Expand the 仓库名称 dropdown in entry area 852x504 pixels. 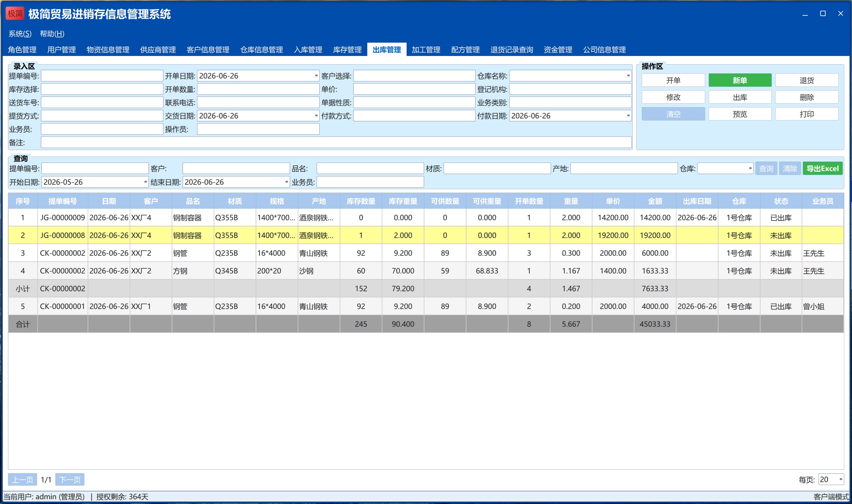[x=628, y=76]
